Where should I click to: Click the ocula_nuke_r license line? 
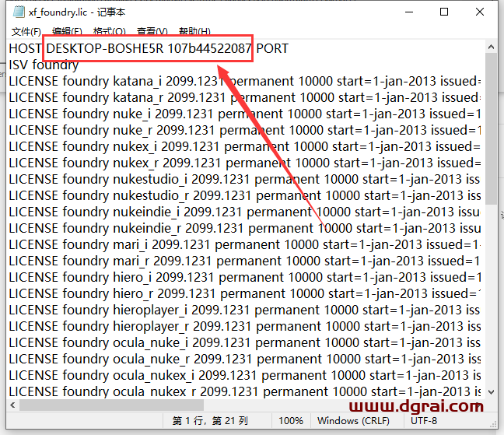tap(245, 360)
